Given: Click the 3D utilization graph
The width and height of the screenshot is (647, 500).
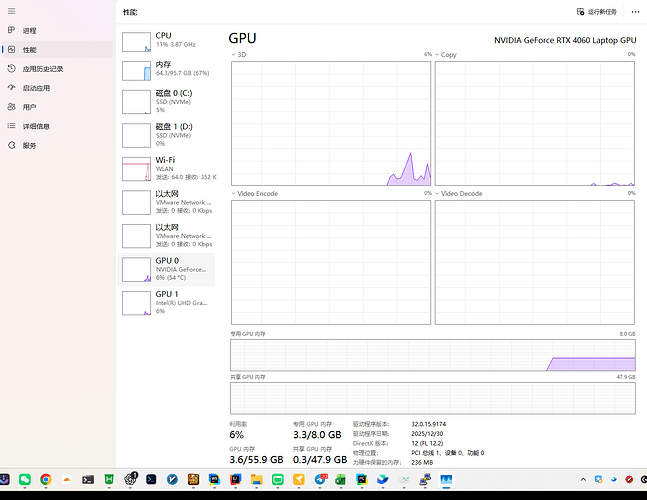Looking at the screenshot, I should click(331, 123).
